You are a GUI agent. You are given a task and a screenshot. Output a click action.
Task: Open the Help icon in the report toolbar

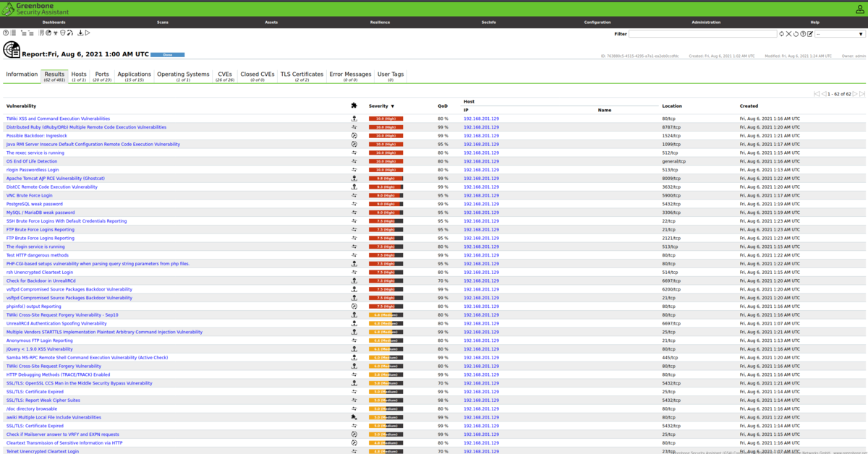click(6, 33)
